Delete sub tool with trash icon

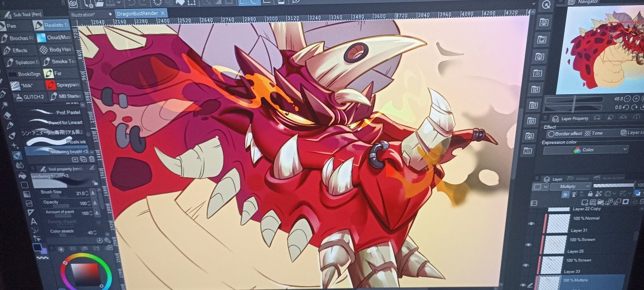[x=91, y=159]
